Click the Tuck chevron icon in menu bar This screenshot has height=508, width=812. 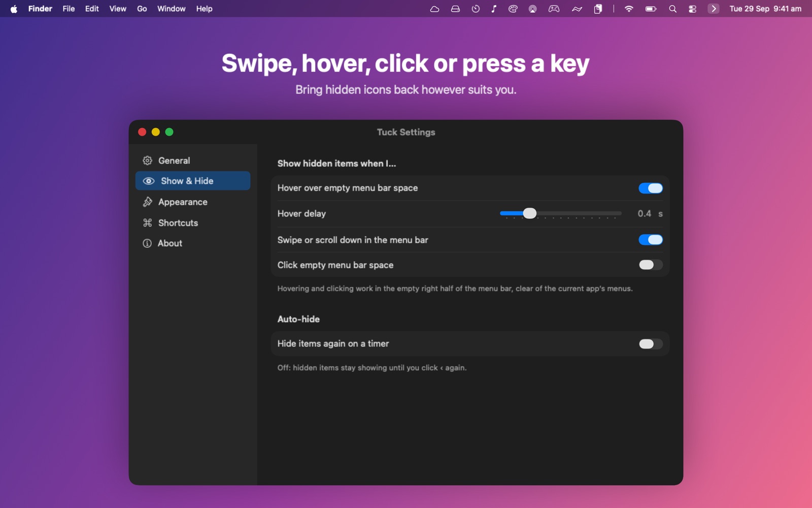point(714,9)
